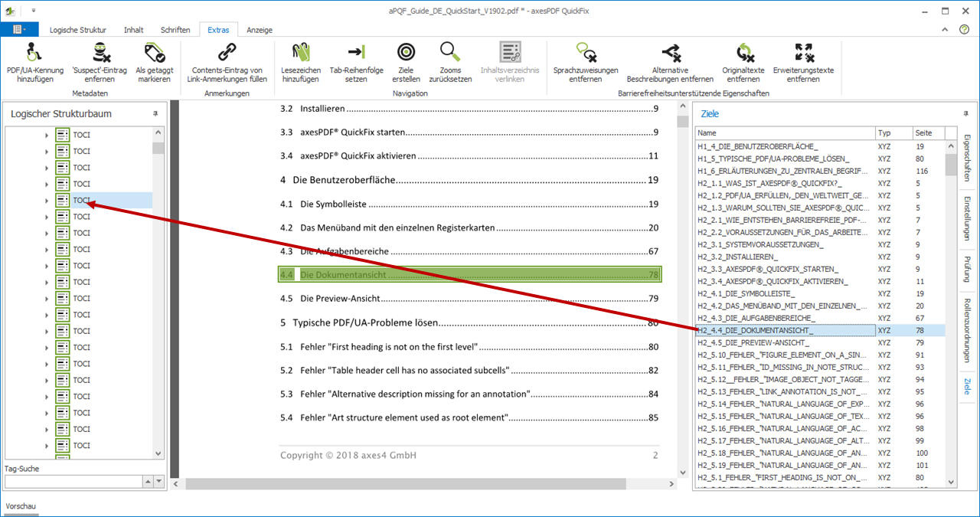Select destination H2_4.4_DIE_DOKUMENTANSICHT_
The width and height of the screenshot is (980, 517).
[786, 330]
